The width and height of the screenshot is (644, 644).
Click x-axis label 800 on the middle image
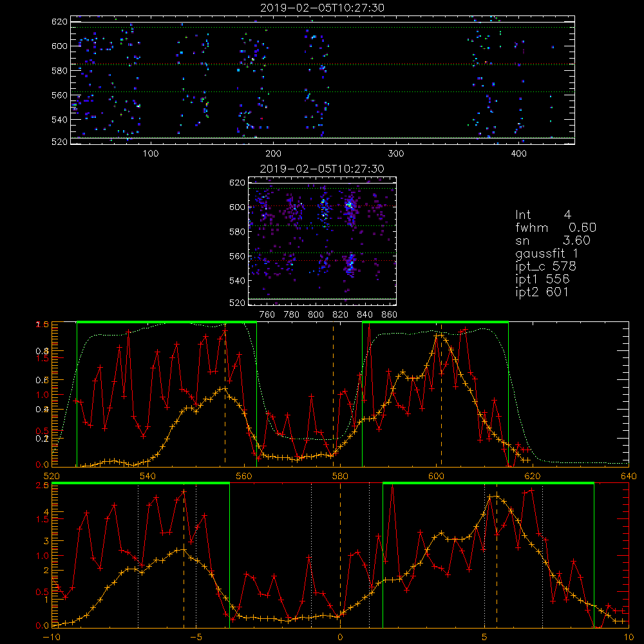click(316, 315)
